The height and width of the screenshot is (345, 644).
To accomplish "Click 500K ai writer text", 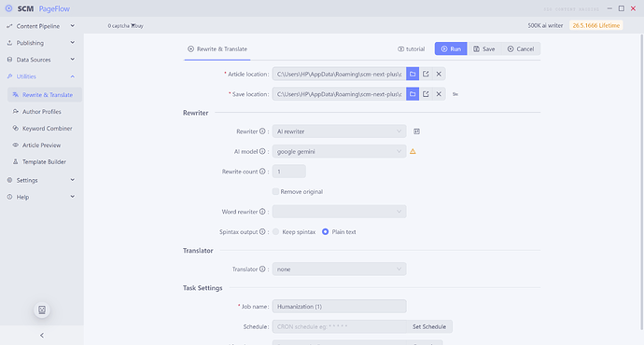I will click(x=545, y=25).
